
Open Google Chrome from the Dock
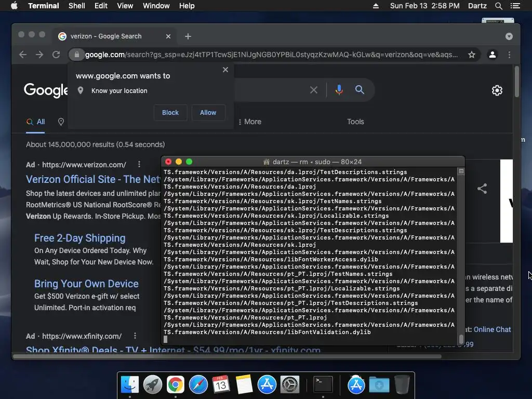(176, 384)
